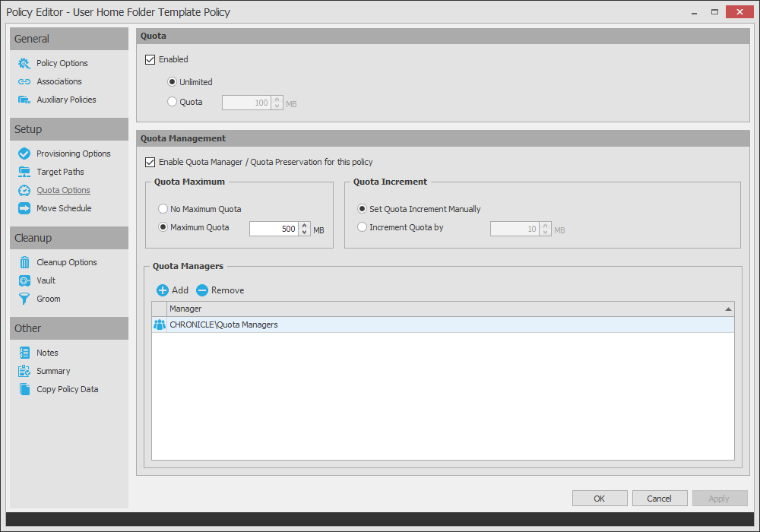
Task: Click the Maximum Quota 500 input field
Action: point(274,229)
